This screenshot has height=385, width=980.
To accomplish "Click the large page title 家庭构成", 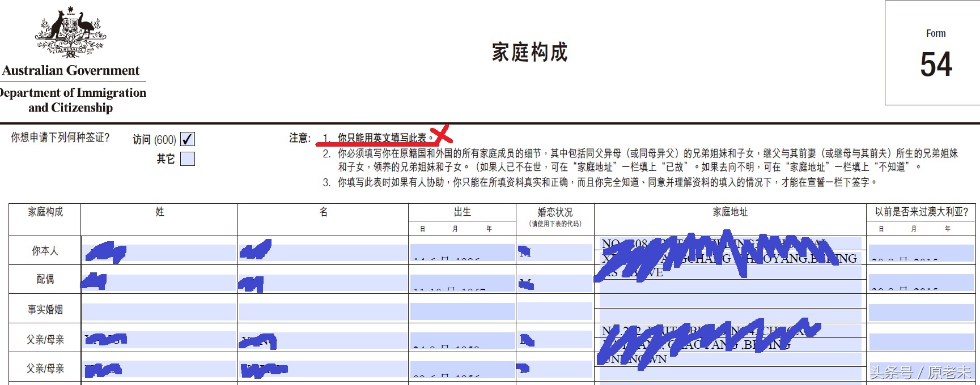I will tap(529, 53).
